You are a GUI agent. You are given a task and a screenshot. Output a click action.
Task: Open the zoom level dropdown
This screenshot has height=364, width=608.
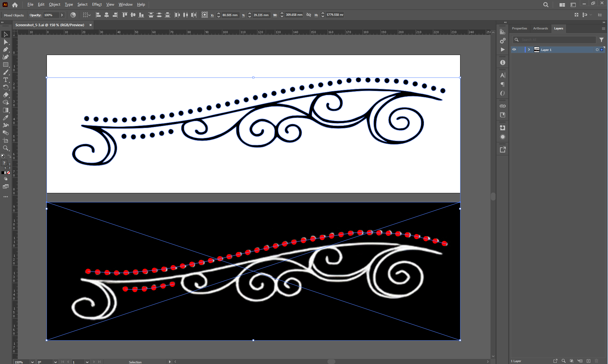click(32, 362)
